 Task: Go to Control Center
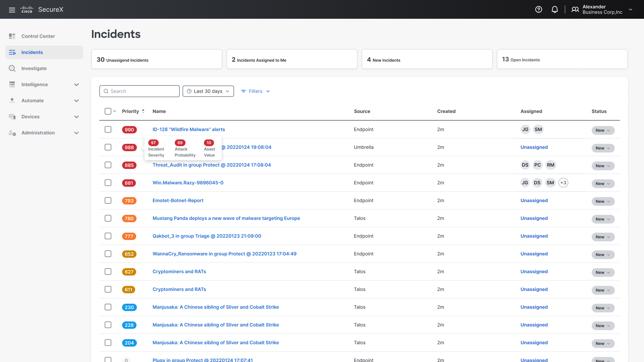pyautogui.click(x=44, y=36)
